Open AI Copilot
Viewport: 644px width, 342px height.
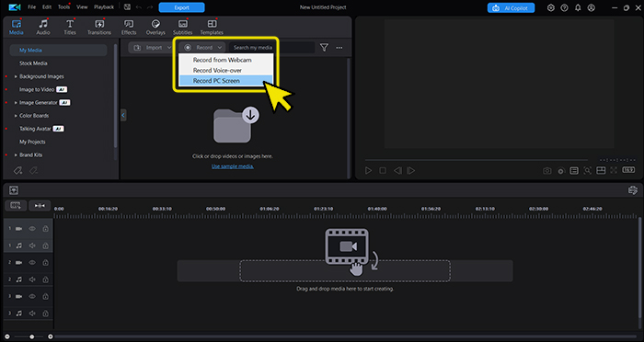click(x=511, y=7)
